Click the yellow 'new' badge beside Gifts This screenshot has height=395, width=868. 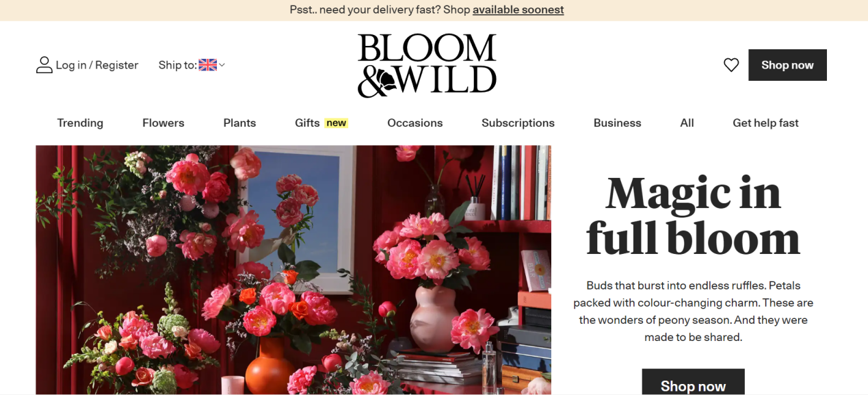pos(336,123)
